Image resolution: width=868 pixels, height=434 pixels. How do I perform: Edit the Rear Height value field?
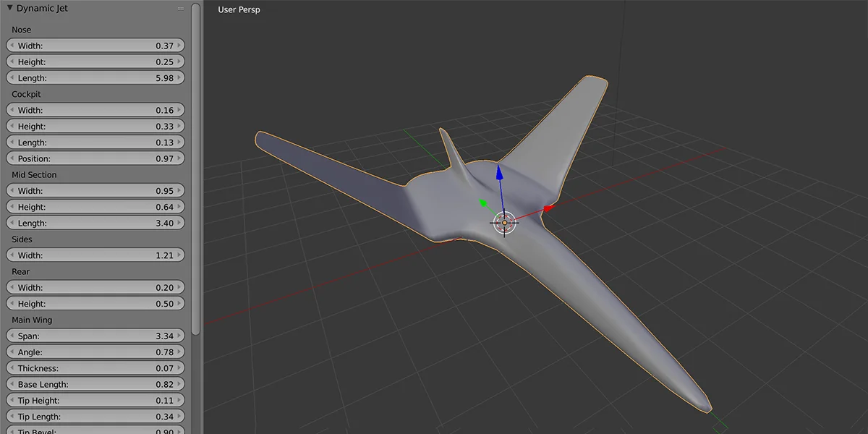[x=95, y=303]
